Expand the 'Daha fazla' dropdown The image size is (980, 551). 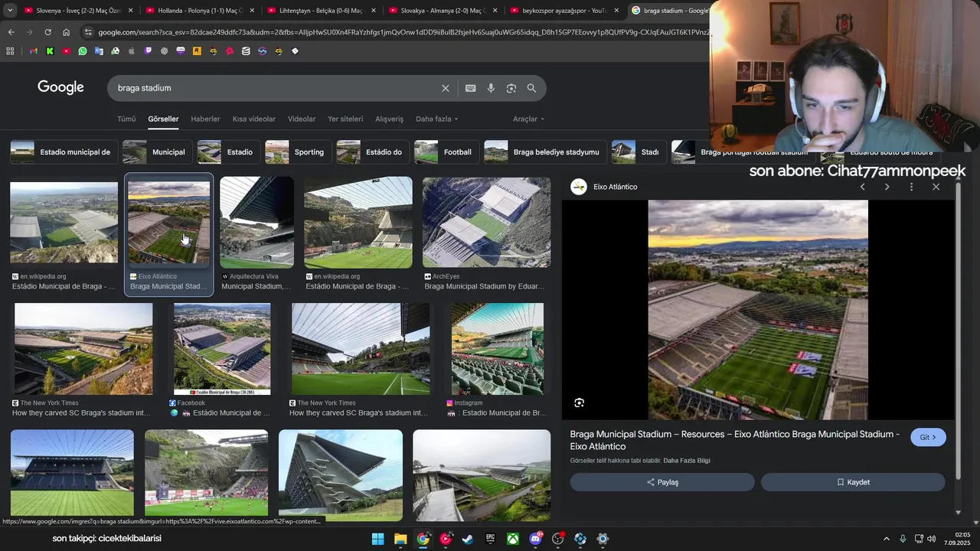(436, 119)
